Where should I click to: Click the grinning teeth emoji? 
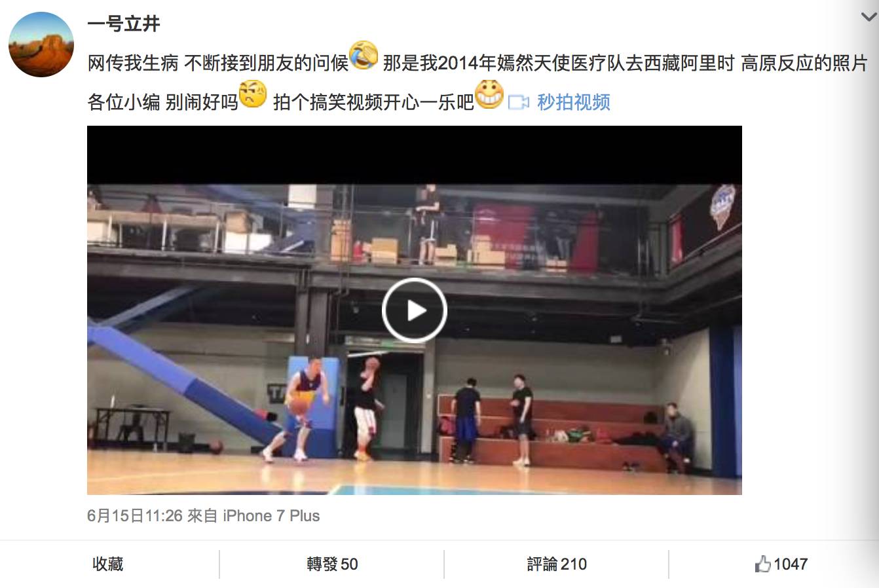click(x=489, y=94)
